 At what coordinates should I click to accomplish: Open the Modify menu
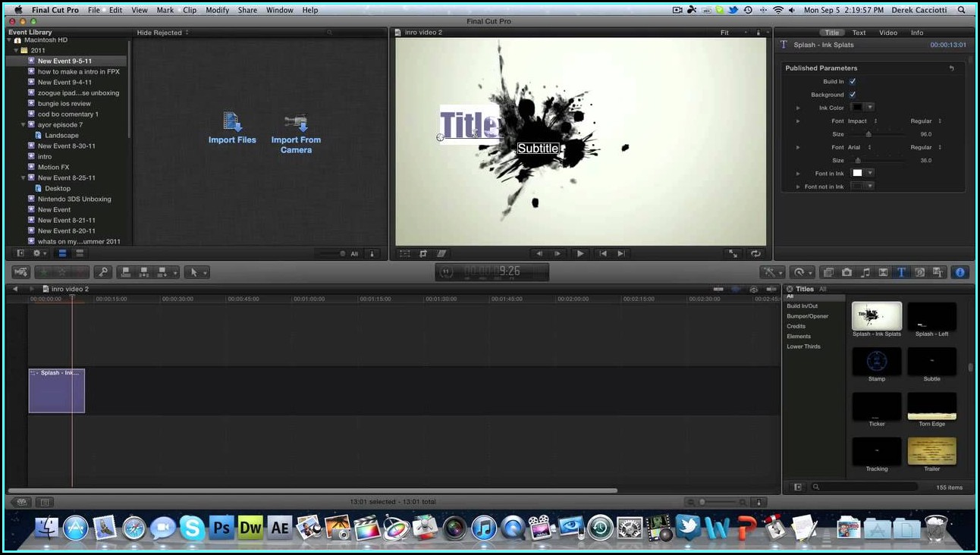pos(218,10)
